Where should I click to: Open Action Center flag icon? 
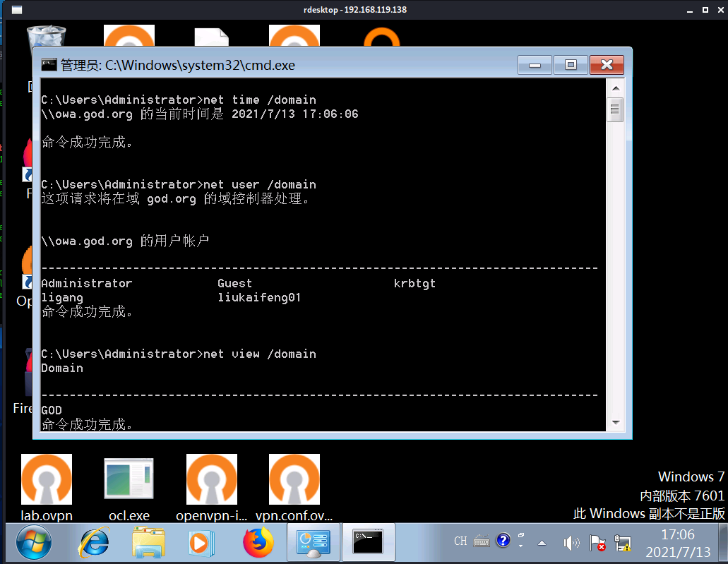click(597, 543)
